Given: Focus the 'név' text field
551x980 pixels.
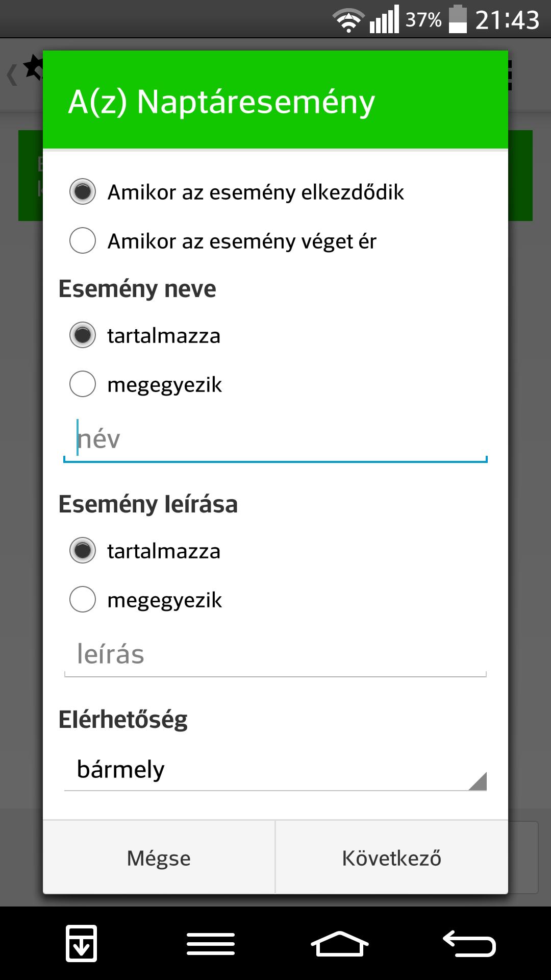Looking at the screenshot, I should 275,439.
